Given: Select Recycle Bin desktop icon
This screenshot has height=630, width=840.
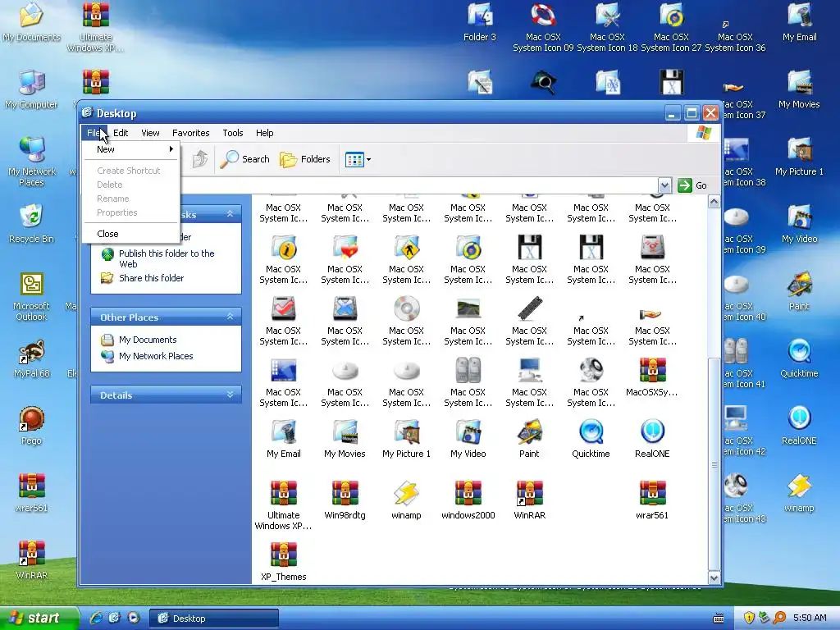Looking at the screenshot, I should click(x=32, y=224).
